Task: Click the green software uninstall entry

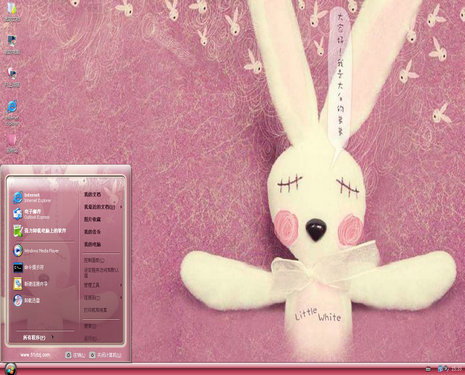Action: [39, 231]
